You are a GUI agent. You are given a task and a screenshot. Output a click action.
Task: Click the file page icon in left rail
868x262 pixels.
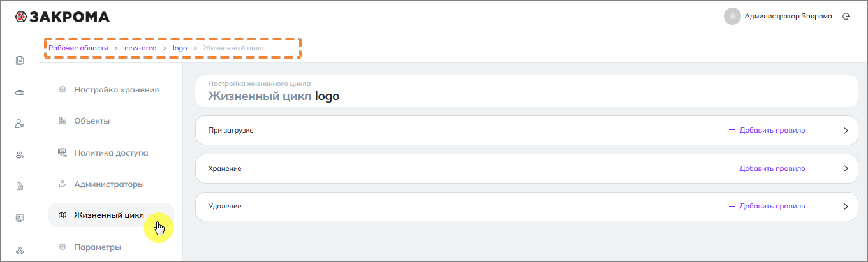[20, 186]
